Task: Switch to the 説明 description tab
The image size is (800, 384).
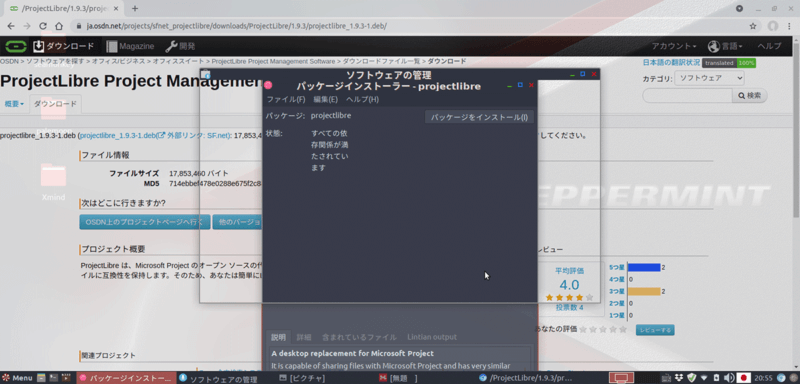Action: (279, 337)
